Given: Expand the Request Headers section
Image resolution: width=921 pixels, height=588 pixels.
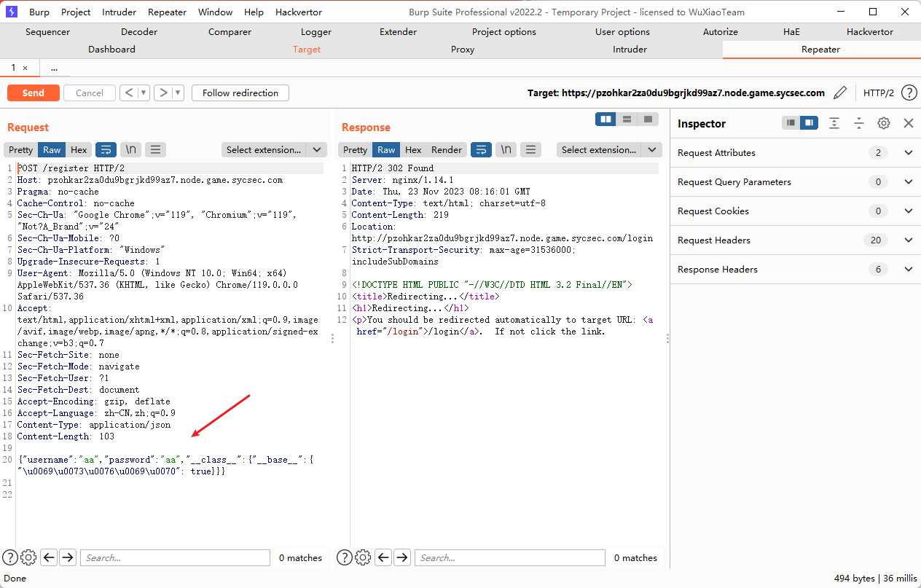Looking at the screenshot, I should click(x=908, y=240).
